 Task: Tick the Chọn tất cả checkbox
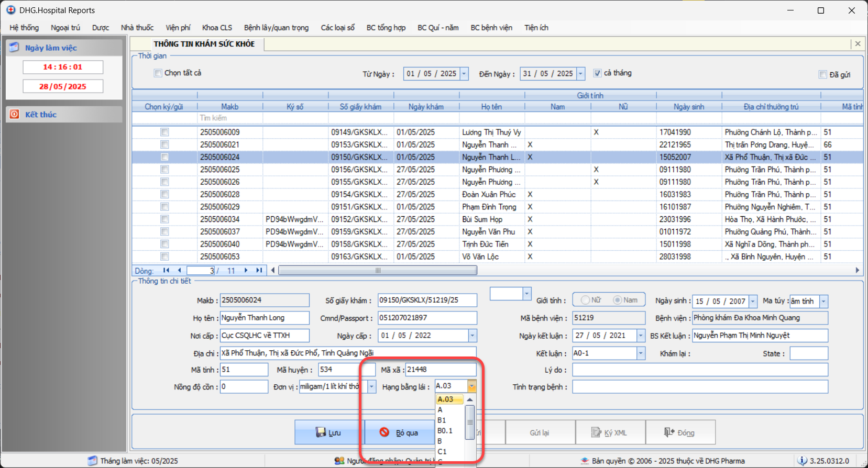[x=158, y=73]
